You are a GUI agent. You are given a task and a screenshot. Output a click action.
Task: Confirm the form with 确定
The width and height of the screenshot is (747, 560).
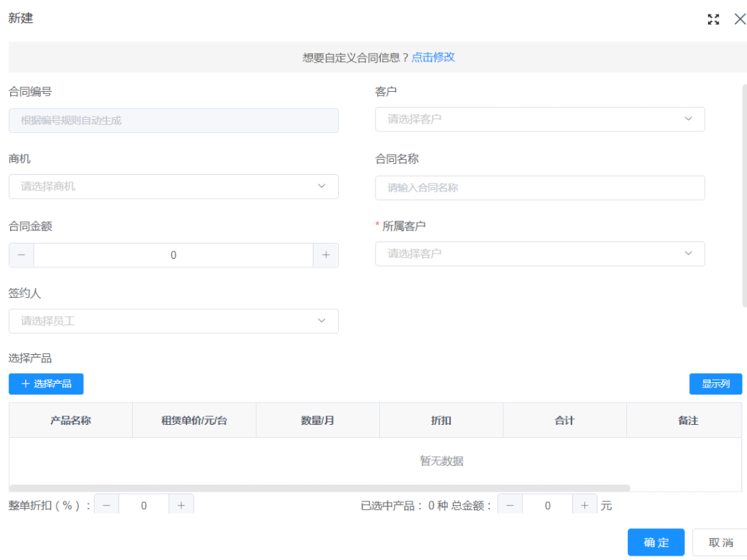[655, 542]
